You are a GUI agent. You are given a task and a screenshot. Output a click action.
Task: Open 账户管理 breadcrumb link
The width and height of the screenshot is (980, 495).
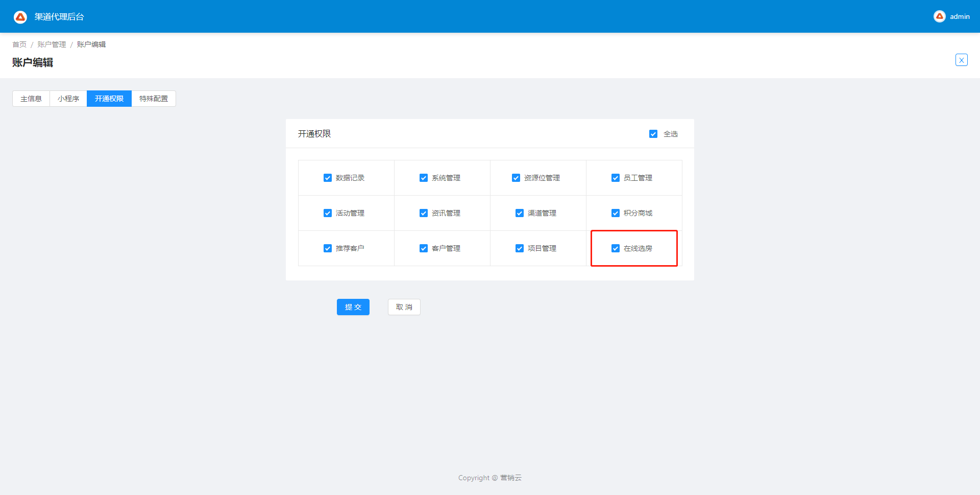(52, 44)
